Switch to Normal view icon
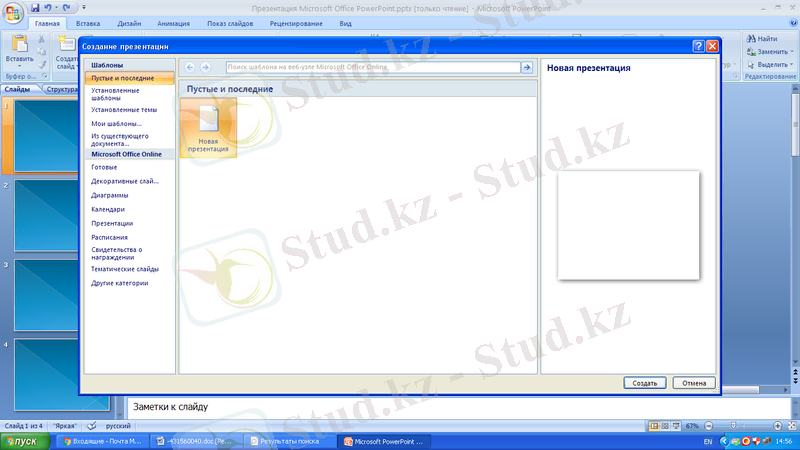Image resolution: width=800 pixels, height=450 pixels. 654,426
